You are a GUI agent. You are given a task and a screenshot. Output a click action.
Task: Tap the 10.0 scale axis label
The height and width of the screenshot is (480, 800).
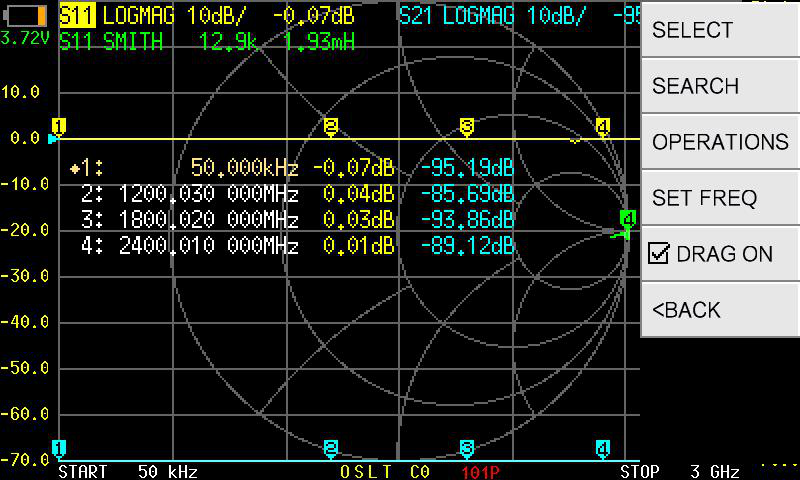[x=20, y=92]
